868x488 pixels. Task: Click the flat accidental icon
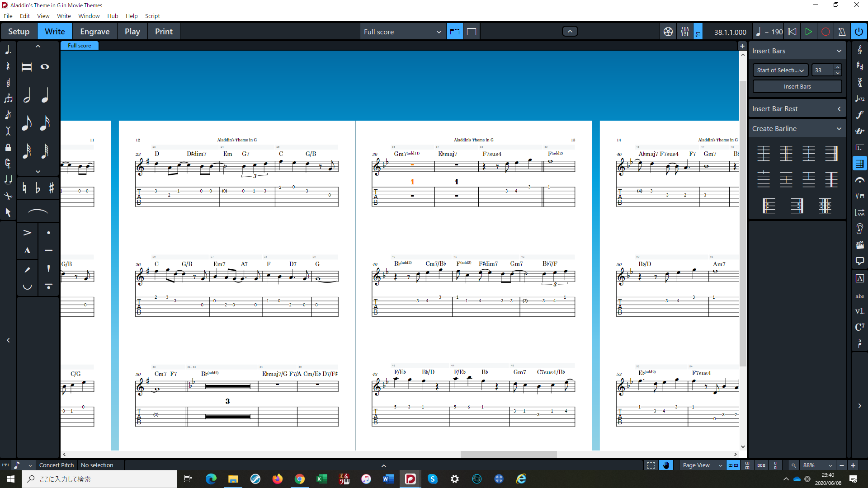point(38,188)
